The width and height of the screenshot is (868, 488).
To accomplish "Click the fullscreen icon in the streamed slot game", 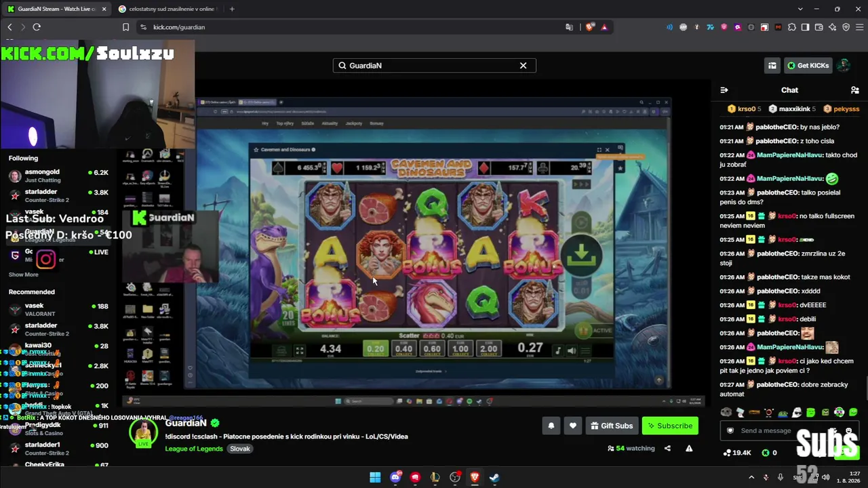I will [x=299, y=350].
